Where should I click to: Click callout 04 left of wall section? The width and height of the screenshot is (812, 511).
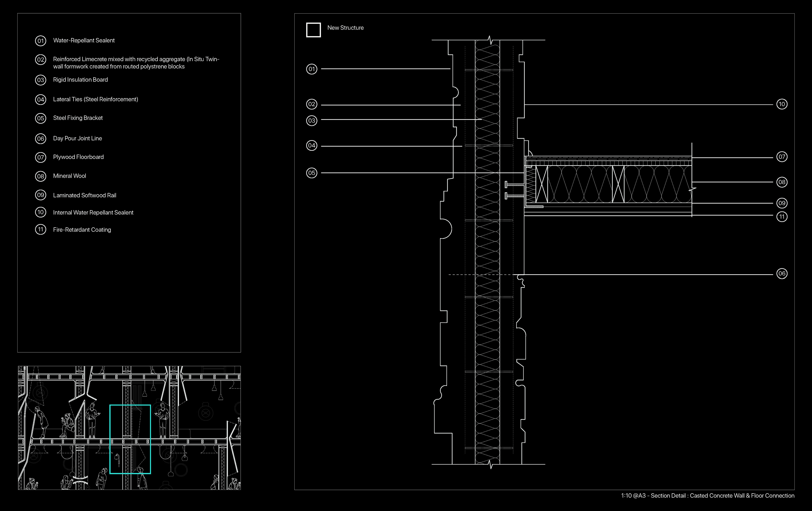tap(311, 145)
